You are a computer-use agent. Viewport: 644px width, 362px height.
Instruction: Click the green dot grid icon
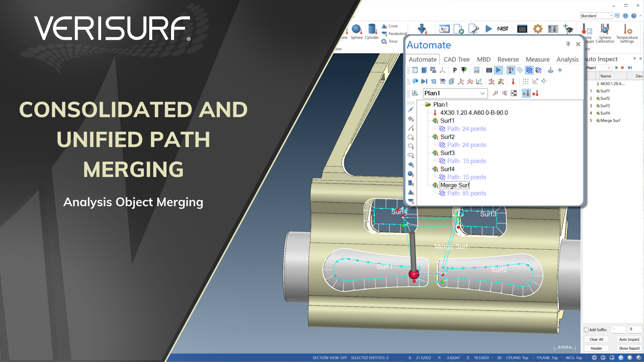pyautogui.click(x=526, y=81)
